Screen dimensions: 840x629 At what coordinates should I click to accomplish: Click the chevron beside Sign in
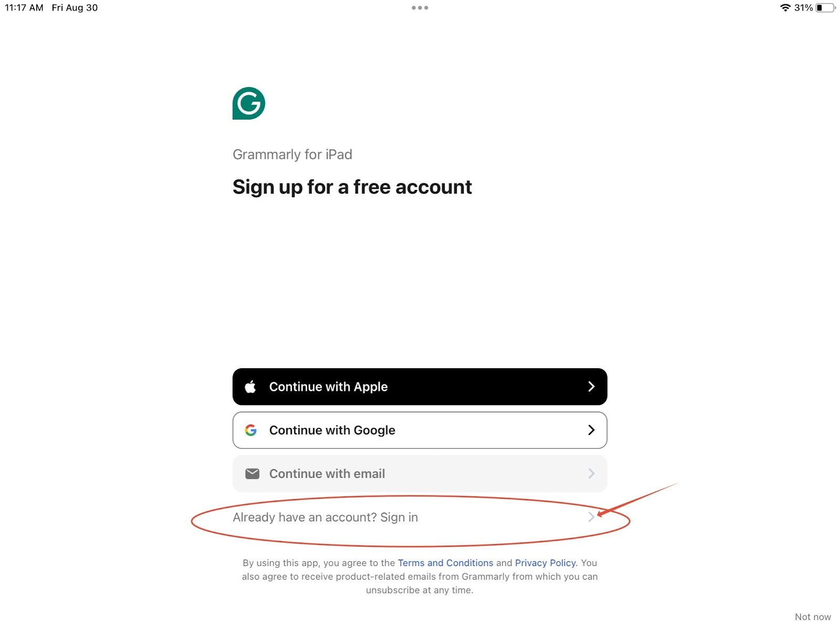click(591, 517)
